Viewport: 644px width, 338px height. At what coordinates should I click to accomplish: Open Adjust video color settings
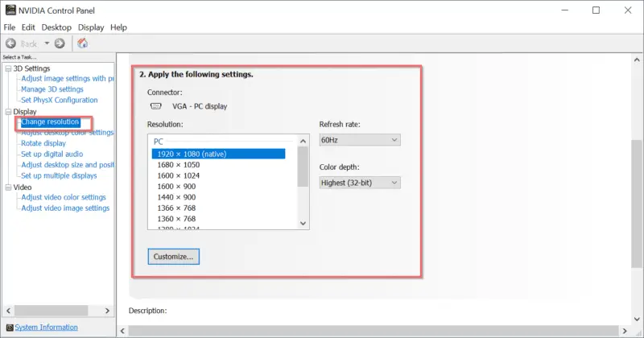coord(64,197)
